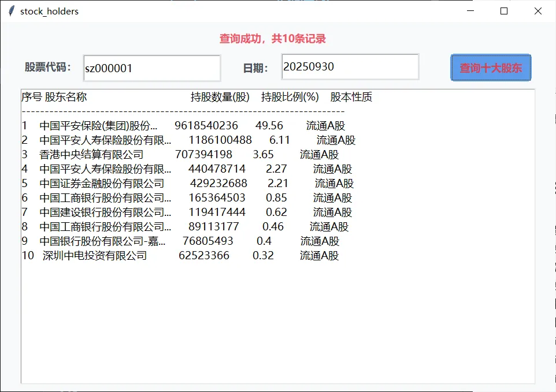The image size is (556, 392).
Task: Select the share count 165364503
Action: coord(217,197)
